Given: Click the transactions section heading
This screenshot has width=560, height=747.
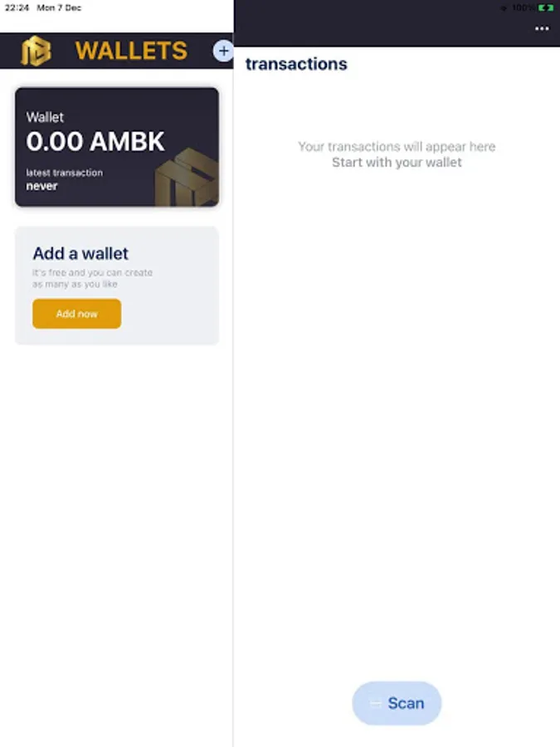Looking at the screenshot, I should pos(296,64).
